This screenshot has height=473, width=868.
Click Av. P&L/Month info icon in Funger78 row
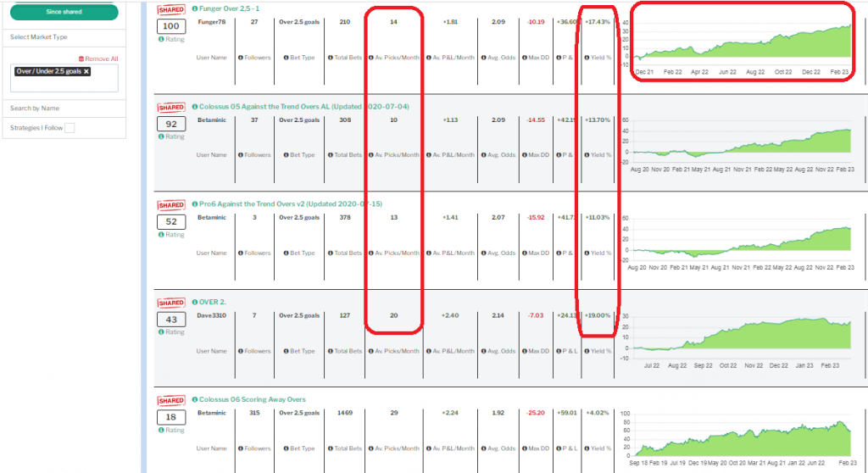point(431,58)
